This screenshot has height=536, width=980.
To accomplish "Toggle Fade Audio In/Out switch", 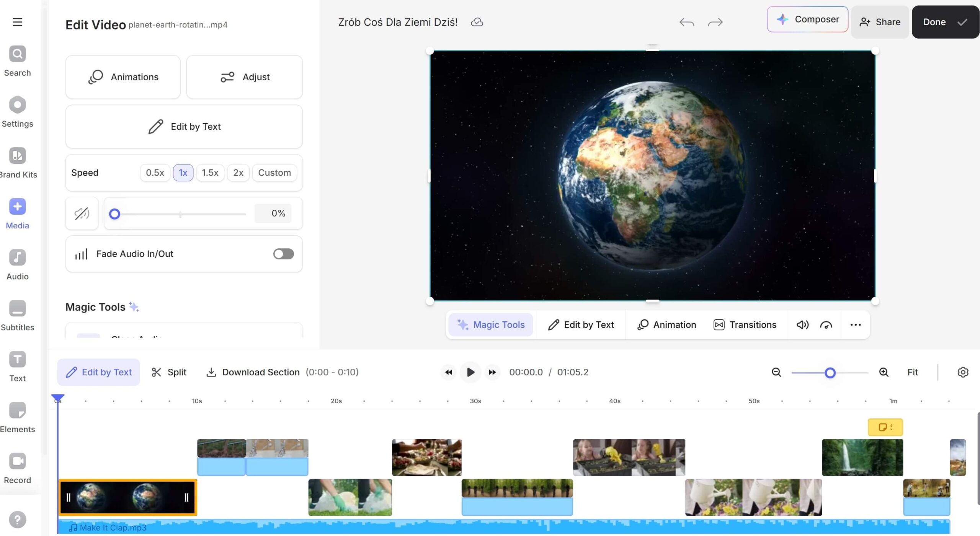I will 283,254.
